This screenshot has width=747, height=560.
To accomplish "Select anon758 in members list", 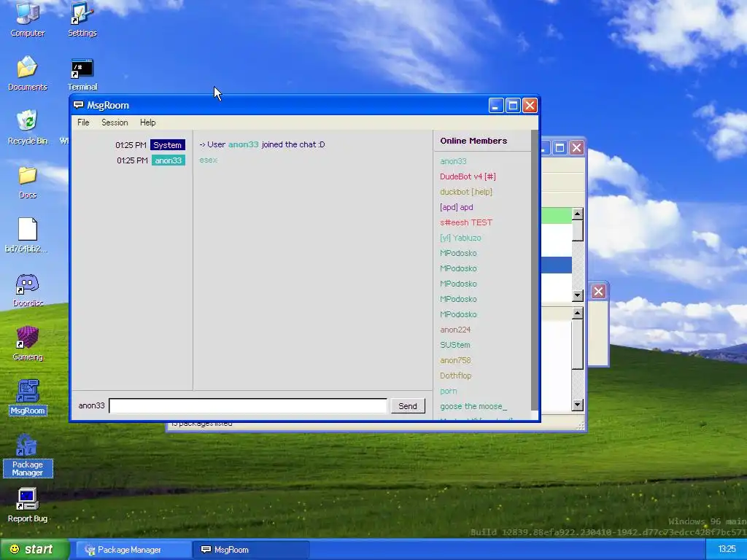I will (455, 360).
